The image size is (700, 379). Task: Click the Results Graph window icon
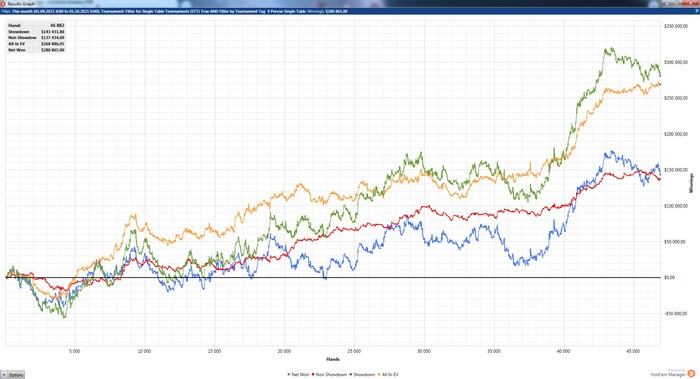(x=3, y=4)
